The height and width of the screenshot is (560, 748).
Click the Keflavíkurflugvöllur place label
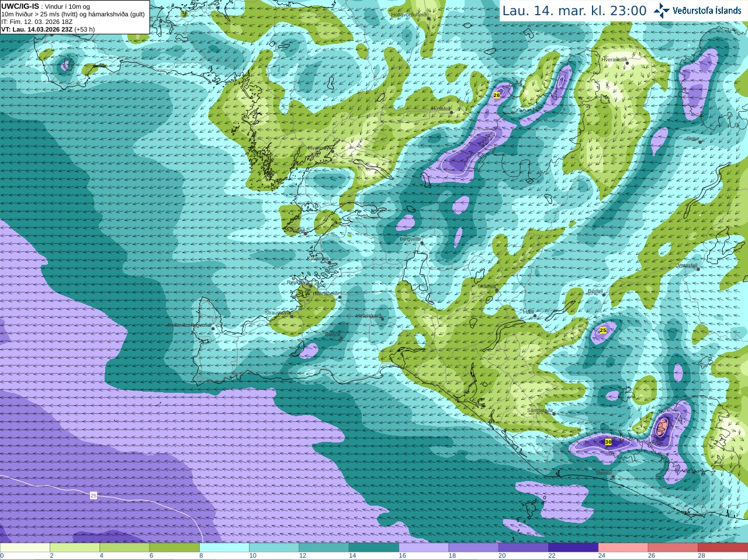(x=189, y=325)
